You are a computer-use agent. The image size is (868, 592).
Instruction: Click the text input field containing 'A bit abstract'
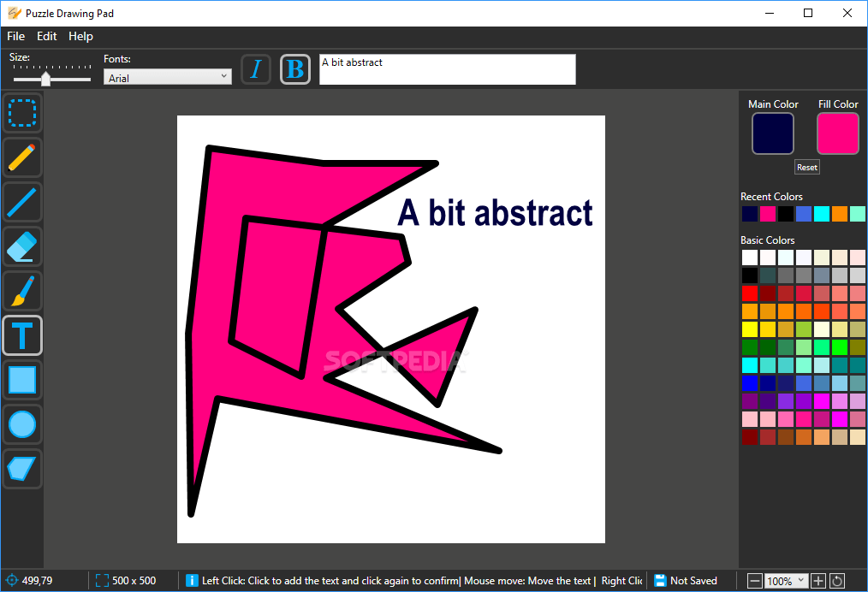[448, 69]
